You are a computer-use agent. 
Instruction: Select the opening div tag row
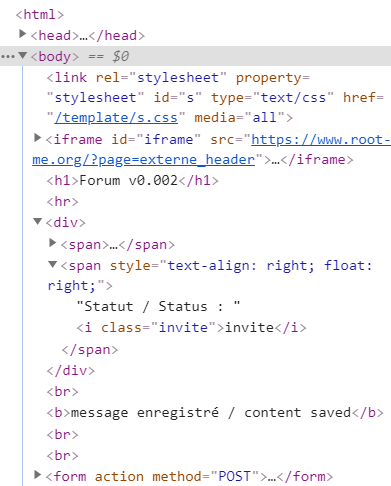[x=66, y=223]
